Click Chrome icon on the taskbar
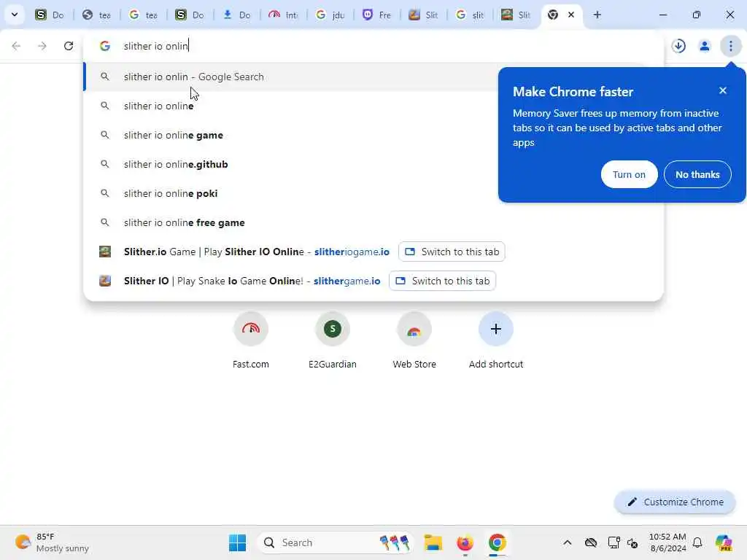Image resolution: width=747 pixels, height=560 pixels. [497, 542]
